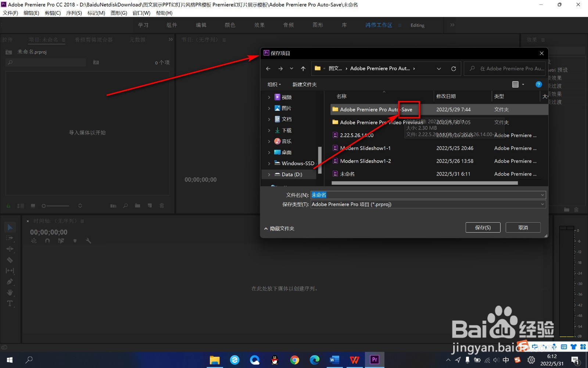
Task: Open the view options dropdown arrow
Action: click(x=523, y=85)
